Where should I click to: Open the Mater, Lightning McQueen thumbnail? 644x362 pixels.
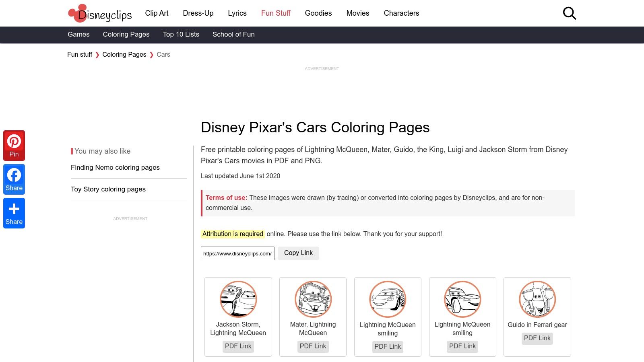point(313,299)
